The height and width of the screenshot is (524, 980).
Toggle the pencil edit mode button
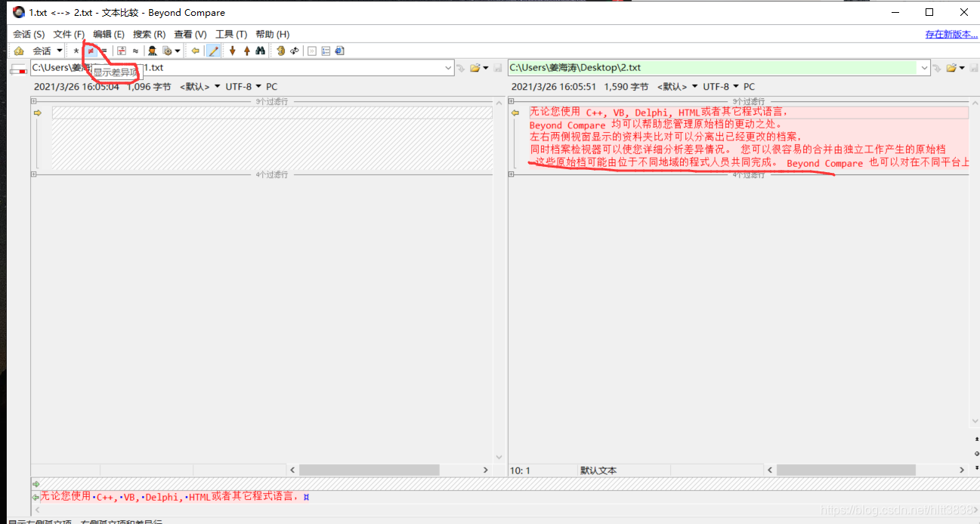click(214, 51)
